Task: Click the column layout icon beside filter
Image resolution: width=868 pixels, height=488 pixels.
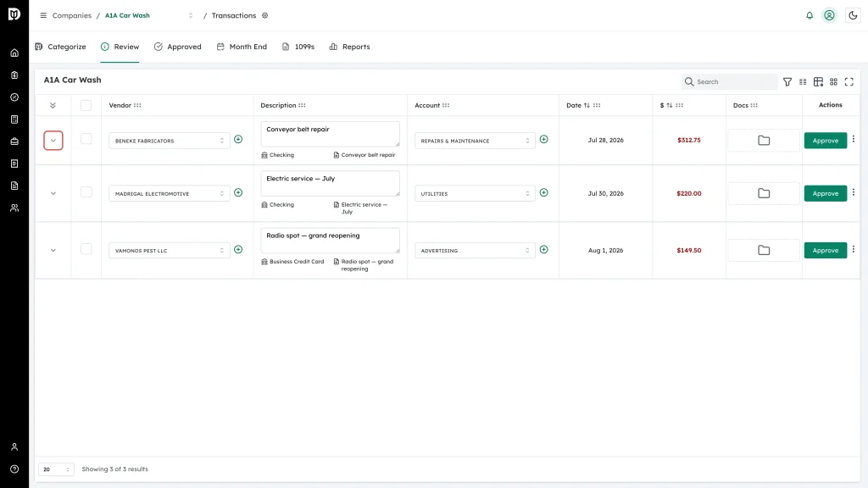Action: click(x=803, y=82)
